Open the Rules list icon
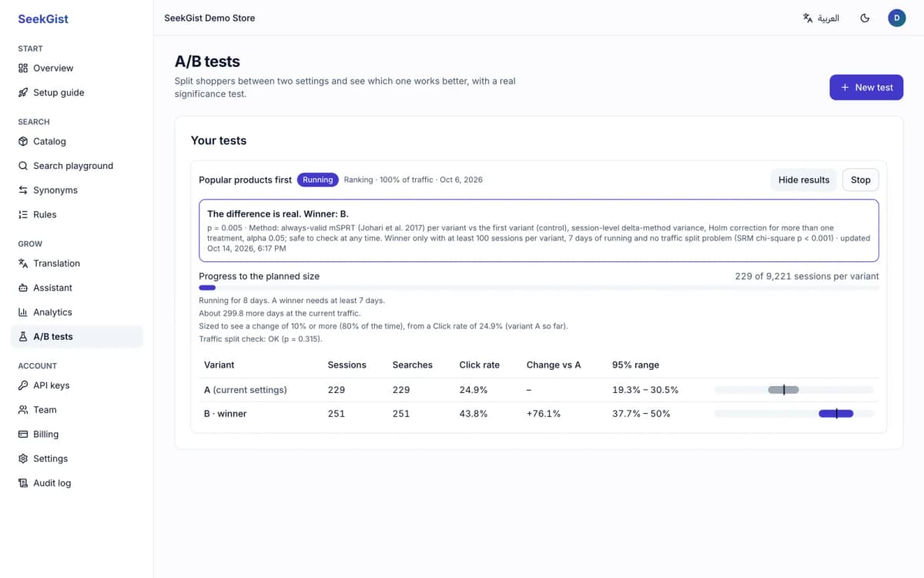Image resolution: width=924 pixels, height=578 pixels. click(x=23, y=214)
